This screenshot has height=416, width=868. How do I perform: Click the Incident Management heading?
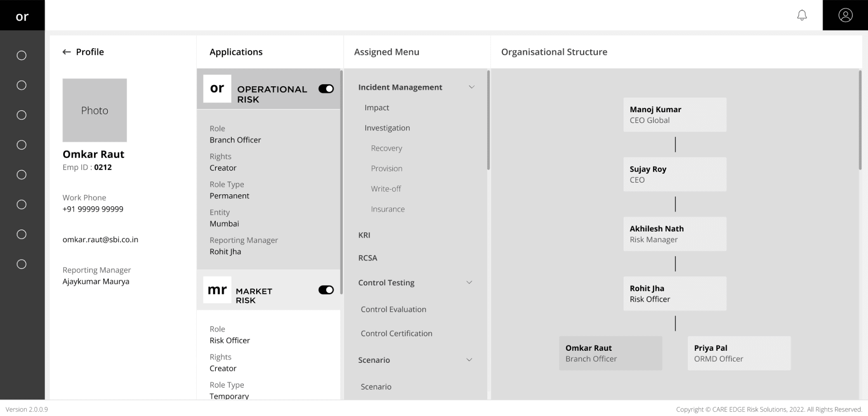(400, 87)
